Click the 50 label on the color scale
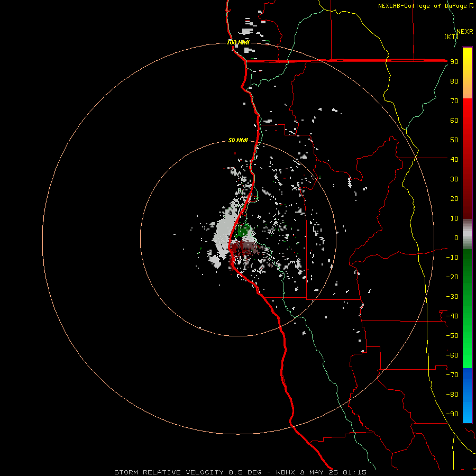The height and width of the screenshot is (476, 476). click(454, 140)
